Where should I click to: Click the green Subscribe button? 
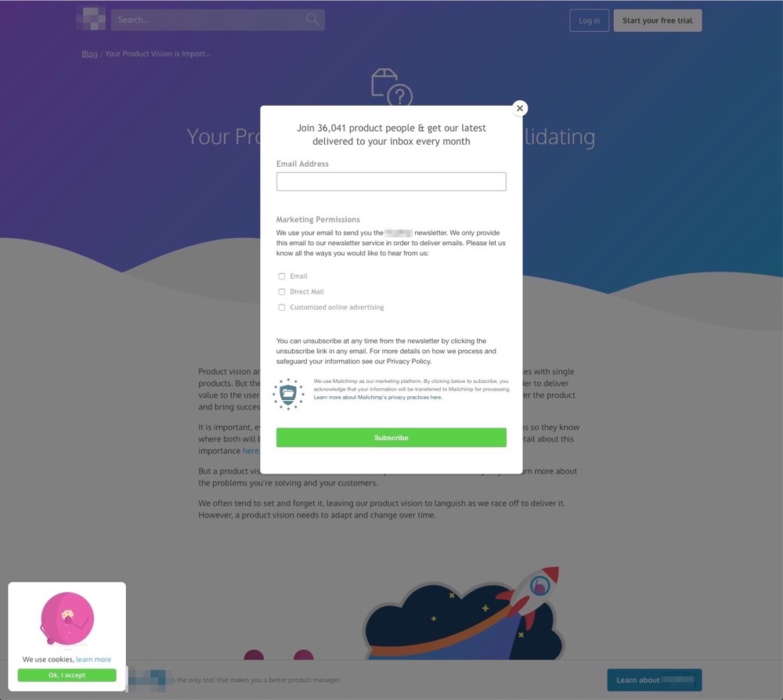[x=391, y=438]
